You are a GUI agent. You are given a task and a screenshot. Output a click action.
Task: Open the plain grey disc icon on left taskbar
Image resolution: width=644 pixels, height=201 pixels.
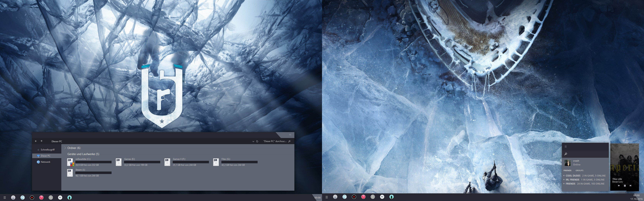point(51,198)
